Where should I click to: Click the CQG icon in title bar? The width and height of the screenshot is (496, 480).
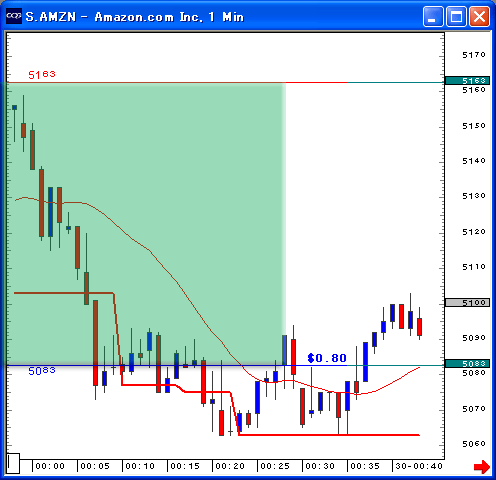14,16
